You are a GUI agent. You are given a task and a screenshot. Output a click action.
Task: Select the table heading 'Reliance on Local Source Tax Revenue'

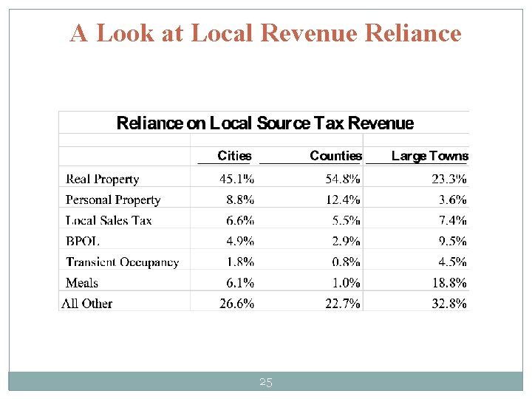coord(265,123)
